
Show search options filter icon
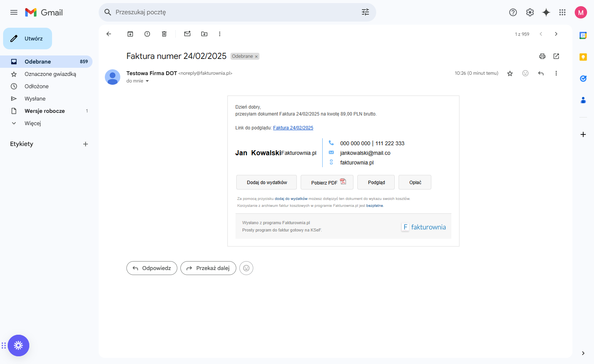click(365, 12)
